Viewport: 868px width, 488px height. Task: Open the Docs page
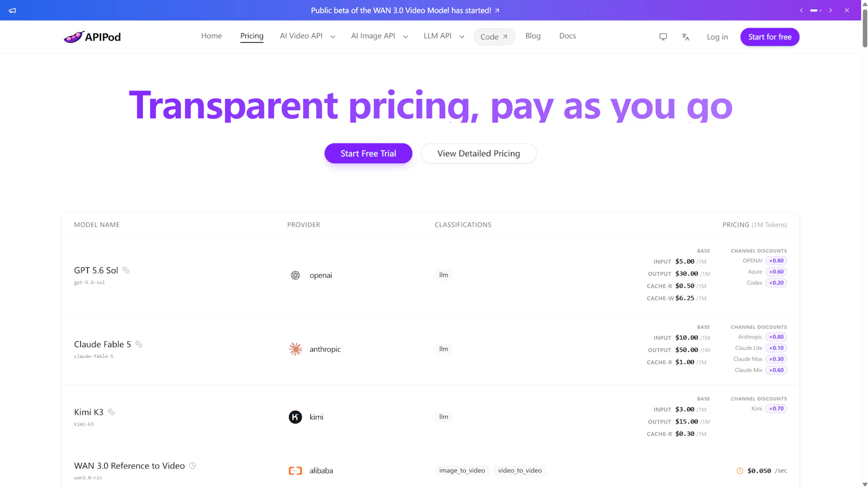(567, 36)
